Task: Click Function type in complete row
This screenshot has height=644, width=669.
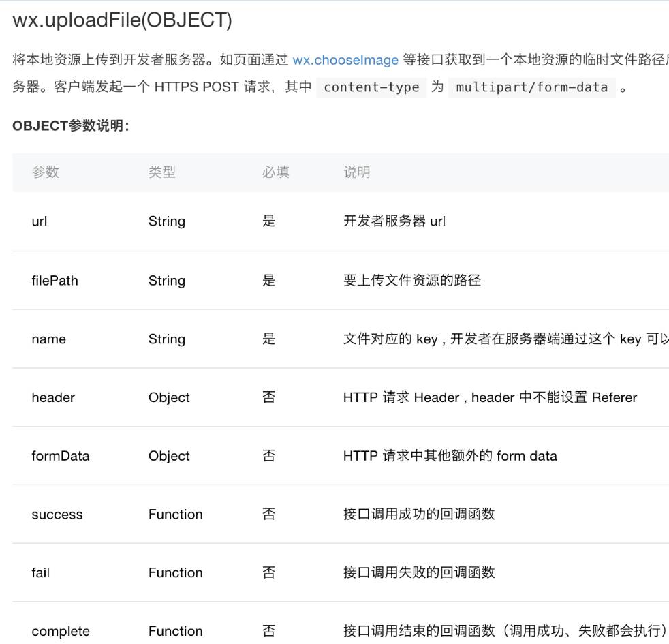Action: pyautogui.click(x=175, y=631)
